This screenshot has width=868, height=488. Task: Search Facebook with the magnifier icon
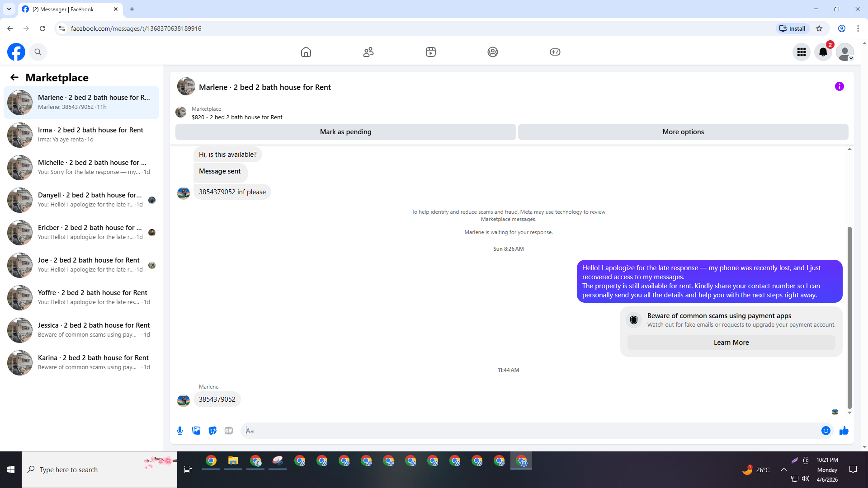[38, 52]
